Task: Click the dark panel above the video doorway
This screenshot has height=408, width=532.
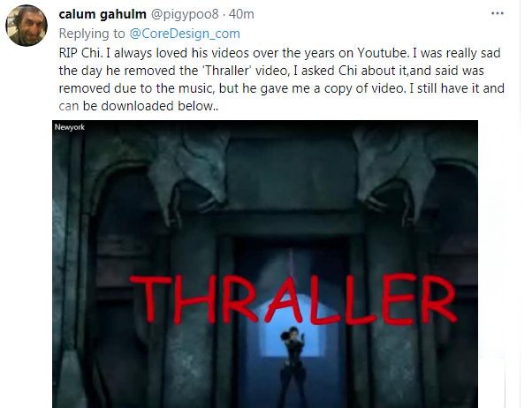Action: tap(292, 173)
